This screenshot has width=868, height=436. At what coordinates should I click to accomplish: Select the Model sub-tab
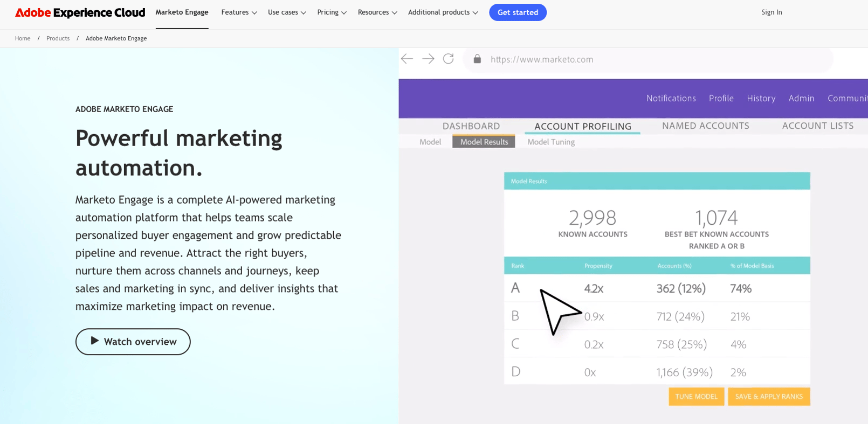430,142
